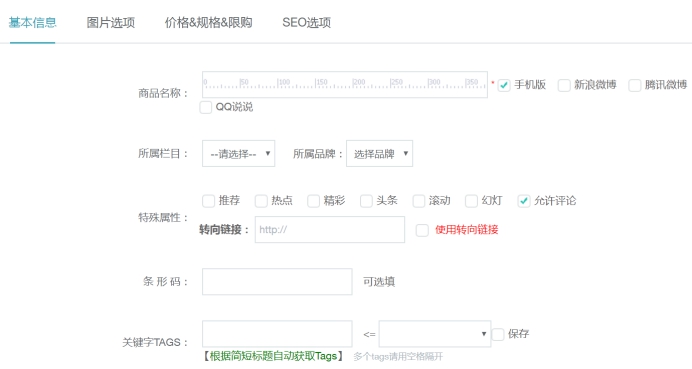The width and height of the screenshot is (692, 369).
Task: Focus the 商品名称 input field
Action: pyautogui.click(x=345, y=84)
